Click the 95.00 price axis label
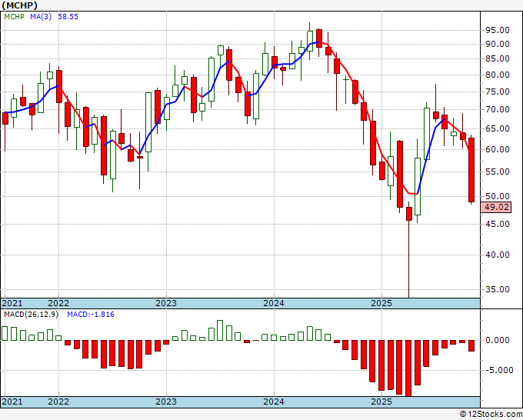 tap(497, 30)
